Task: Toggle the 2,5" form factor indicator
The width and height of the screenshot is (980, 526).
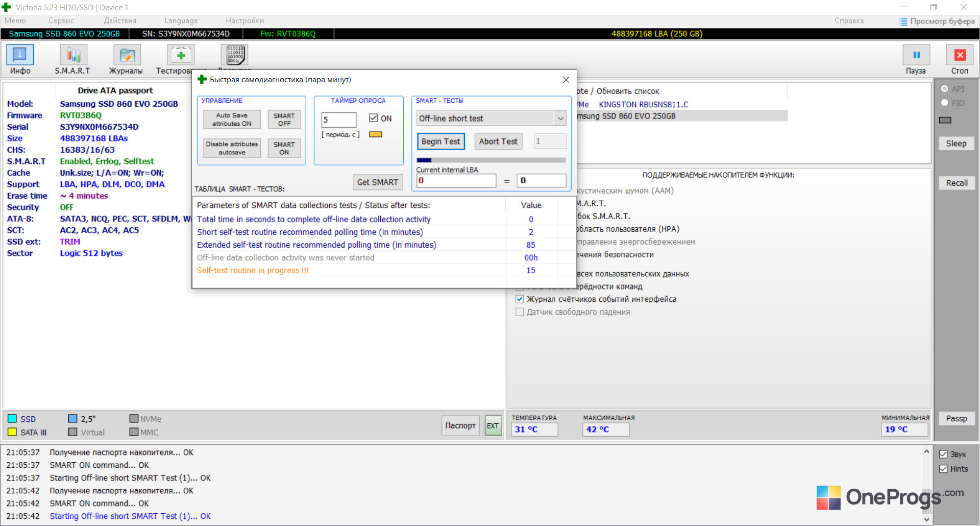Action: pyautogui.click(x=72, y=419)
